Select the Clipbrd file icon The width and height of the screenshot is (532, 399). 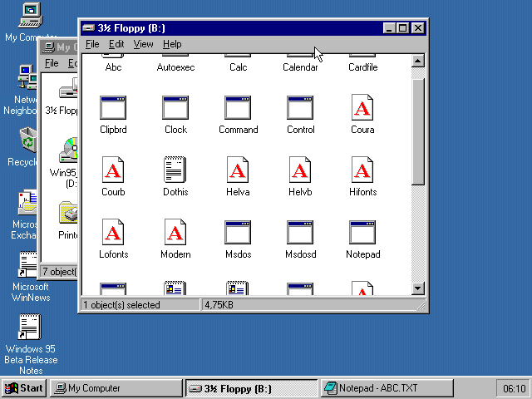[x=113, y=109]
